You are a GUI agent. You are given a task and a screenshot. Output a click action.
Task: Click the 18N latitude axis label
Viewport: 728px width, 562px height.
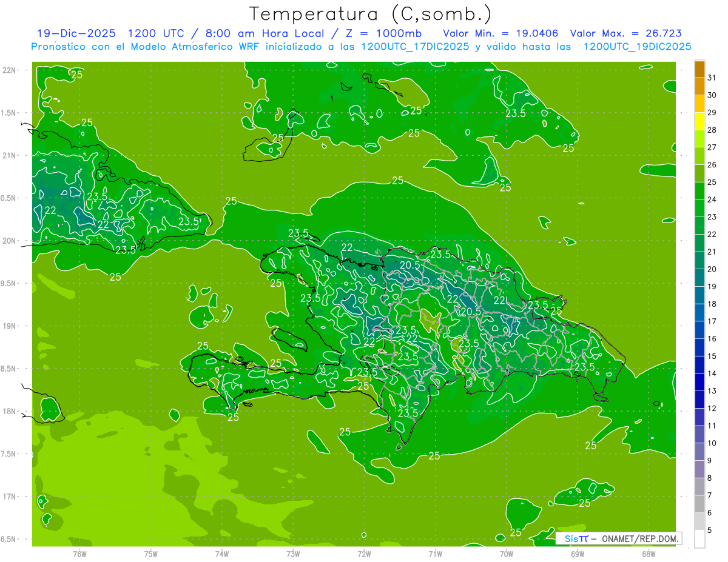point(10,412)
